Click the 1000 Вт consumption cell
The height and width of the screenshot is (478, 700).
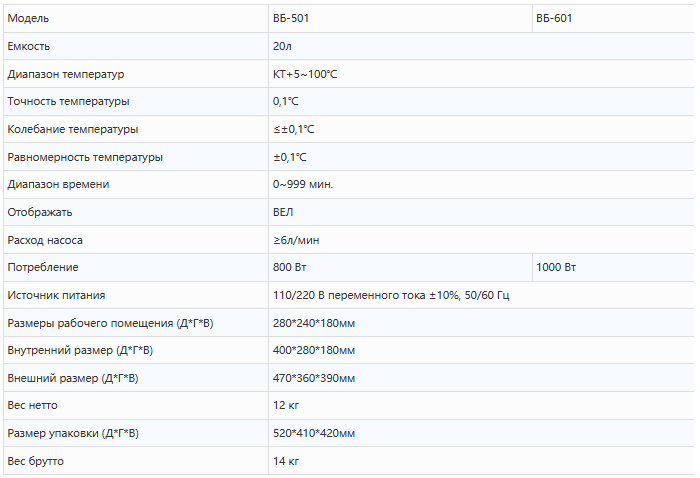(556, 268)
